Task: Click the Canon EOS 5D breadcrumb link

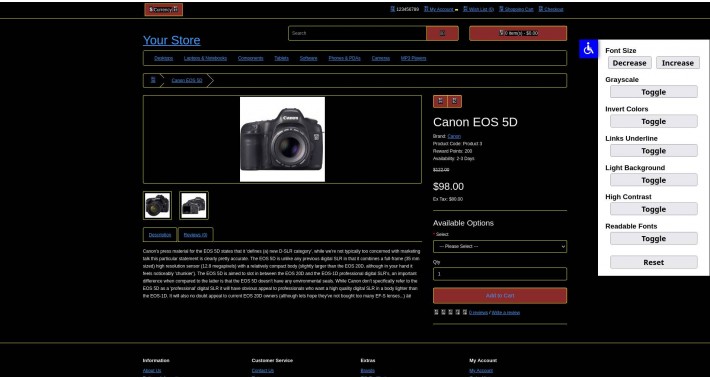Action: click(187, 80)
